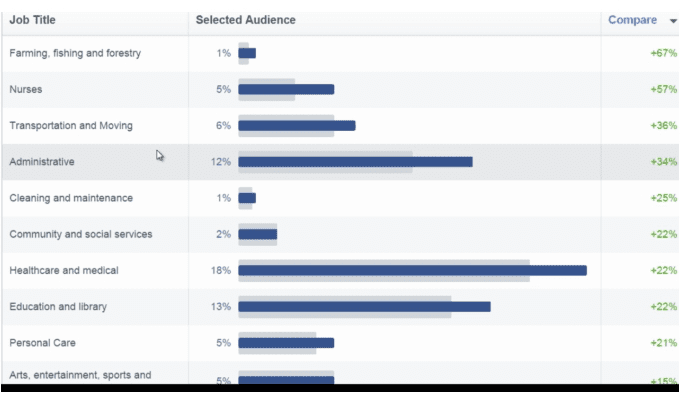Select the Nurses job title row
Viewport: 680px width, 393px height.
click(340, 89)
